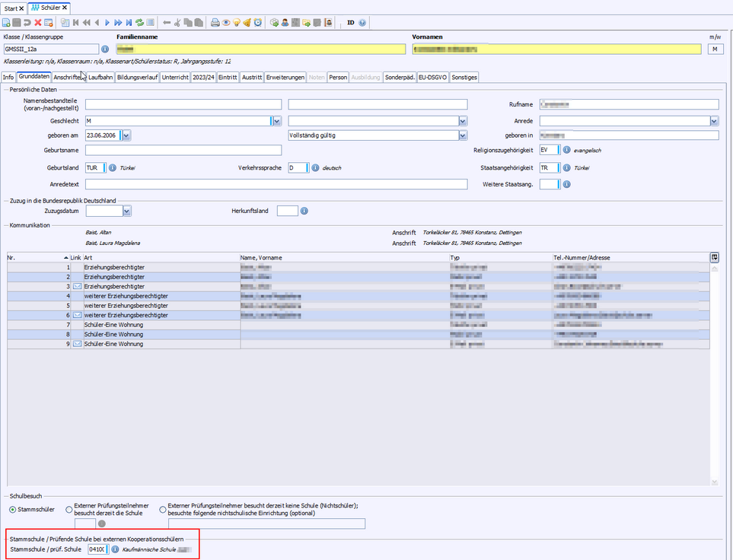Switch to the Laufbahn tab
The width and height of the screenshot is (733, 560).
[x=100, y=77]
